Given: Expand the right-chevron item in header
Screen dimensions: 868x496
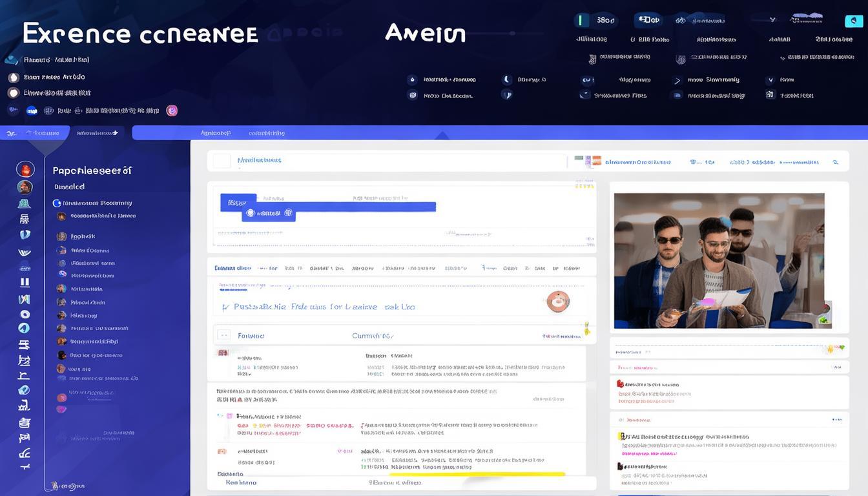Looking at the screenshot, I should tap(677, 81).
